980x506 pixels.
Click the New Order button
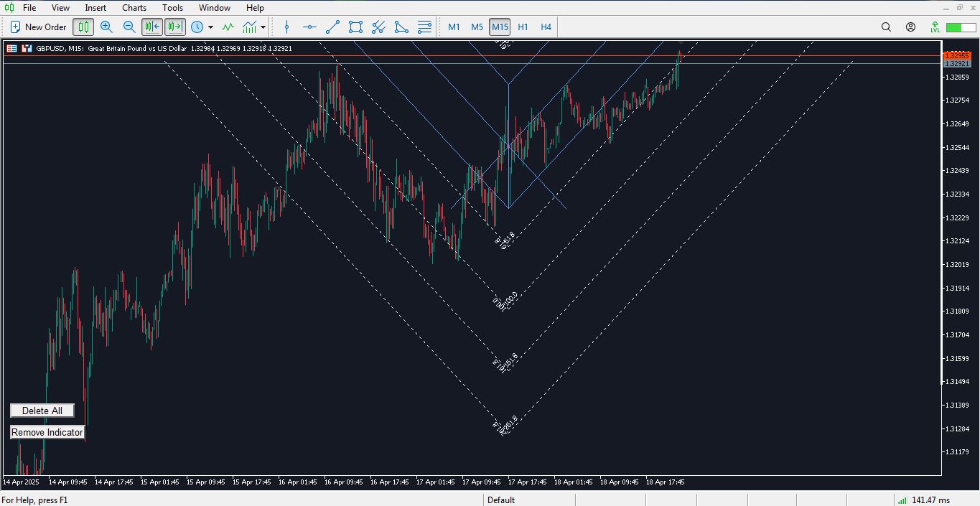coord(38,27)
